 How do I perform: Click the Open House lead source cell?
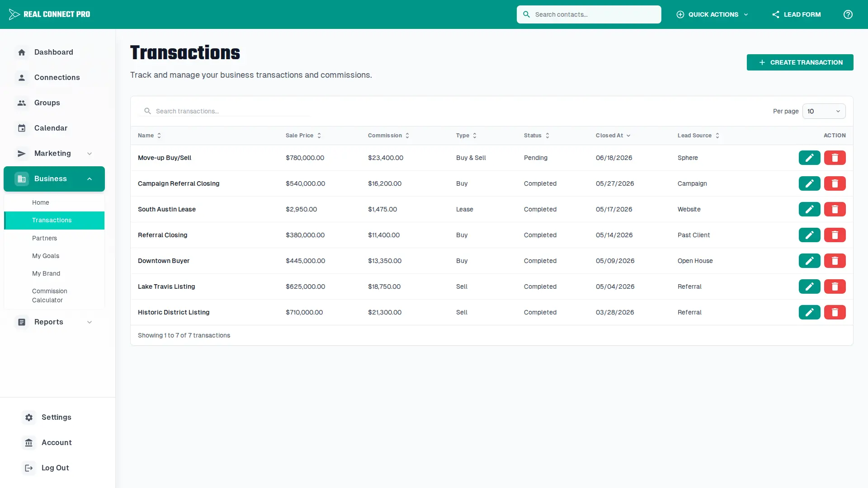tap(695, 261)
